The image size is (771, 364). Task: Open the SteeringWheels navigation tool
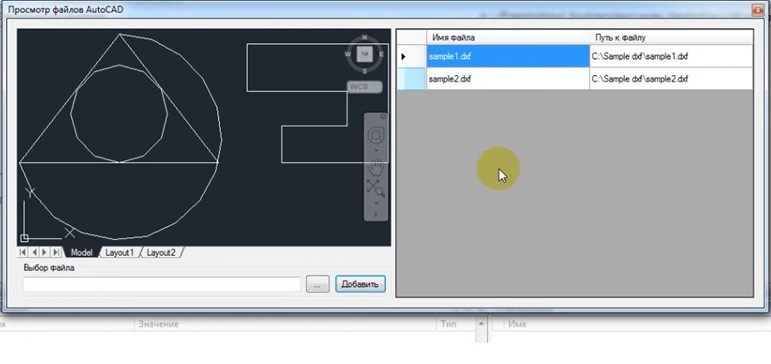point(377,135)
